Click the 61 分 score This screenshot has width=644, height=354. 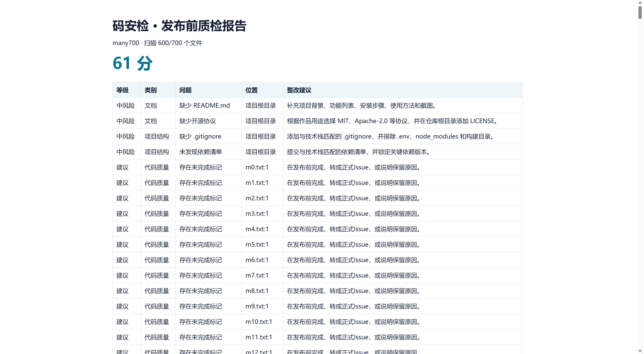pyautogui.click(x=133, y=63)
